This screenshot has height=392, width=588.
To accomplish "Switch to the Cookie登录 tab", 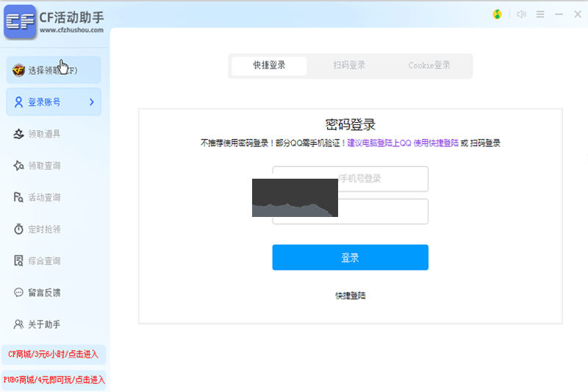I will [x=429, y=65].
